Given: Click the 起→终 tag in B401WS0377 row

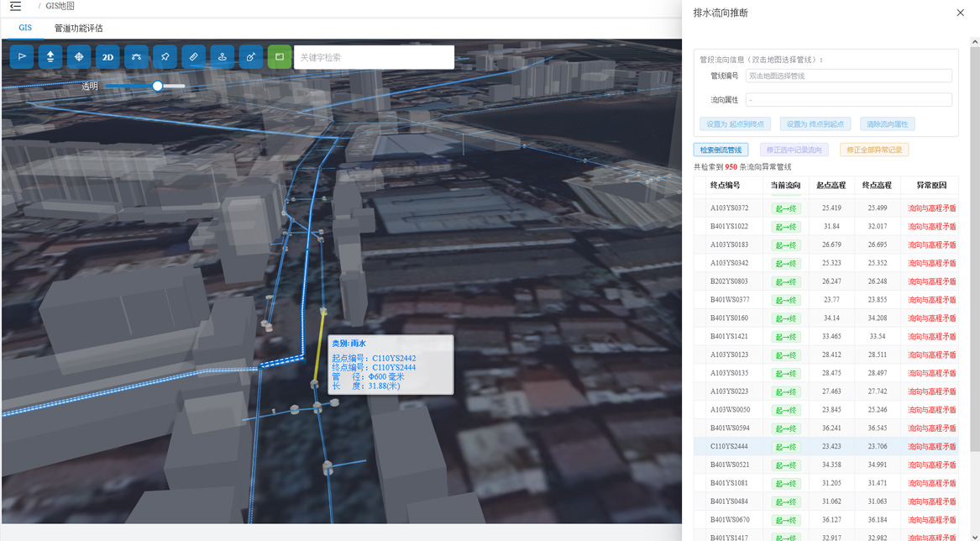Looking at the screenshot, I should 786,300.
